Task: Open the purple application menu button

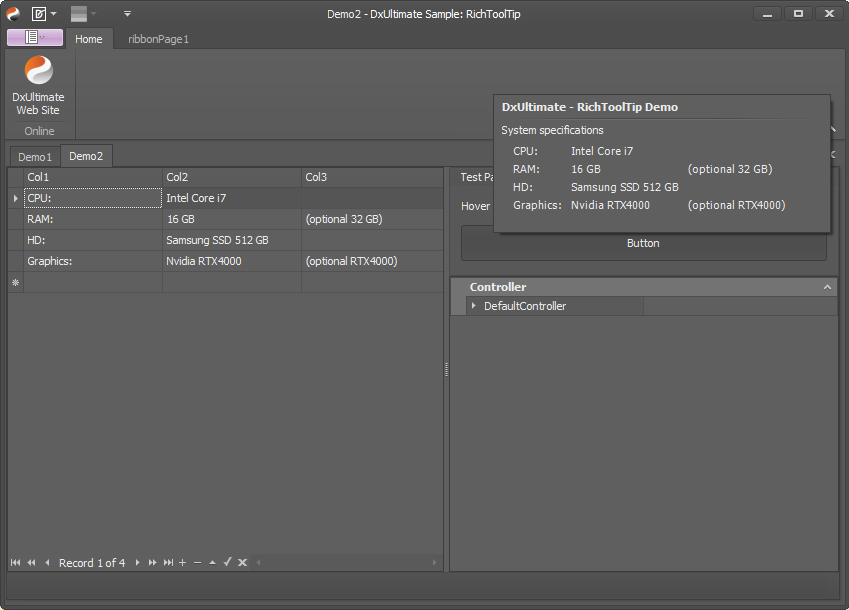Action: (x=35, y=37)
